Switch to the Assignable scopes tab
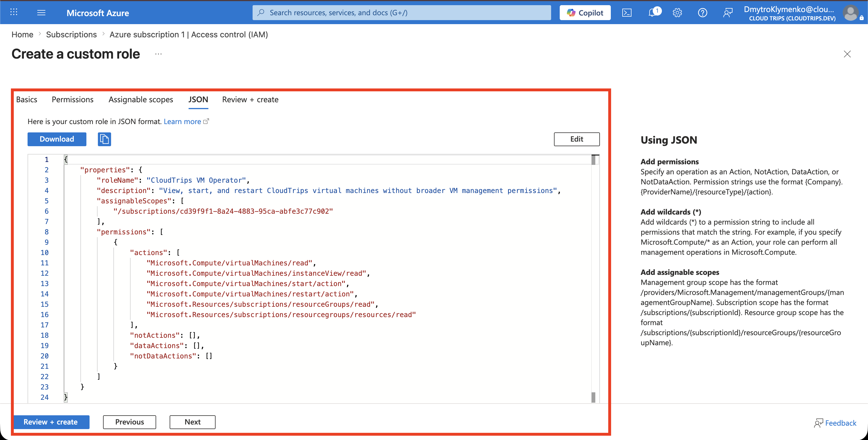The width and height of the screenshot is (868, 440). point(141,99)
